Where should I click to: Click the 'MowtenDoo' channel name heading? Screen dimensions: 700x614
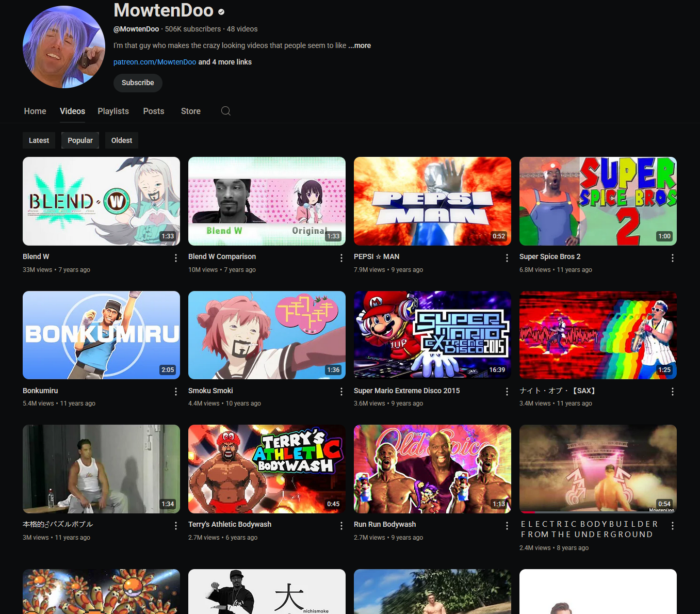tap(164, 10)
